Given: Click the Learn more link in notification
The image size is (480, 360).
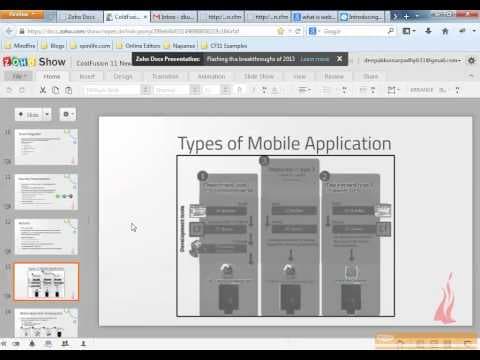Looking at the screenshot, I should click(315, 59).
